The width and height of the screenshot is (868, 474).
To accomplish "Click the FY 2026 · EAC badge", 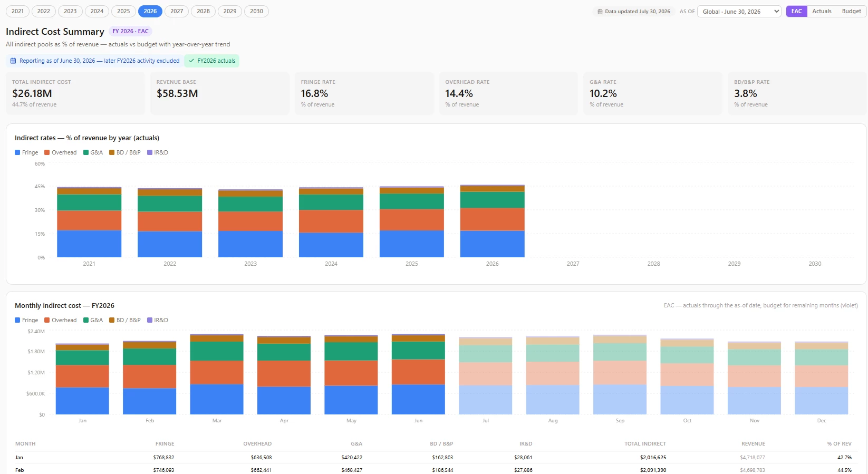I will click(130, 32).
